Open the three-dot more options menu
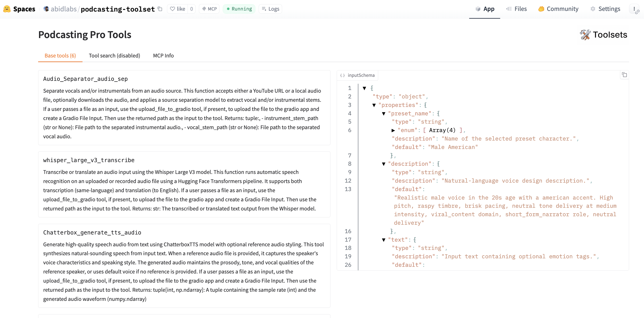The image size is (644, 318). pyautogui.click(x=634, y=9)
